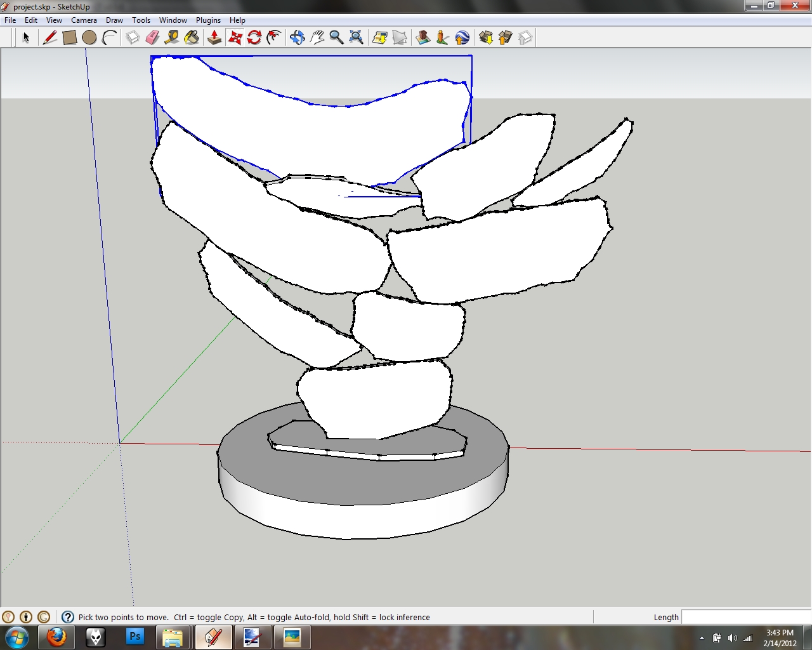
Task: Open Instructor via question mark icon
Action: pos(68,617)
